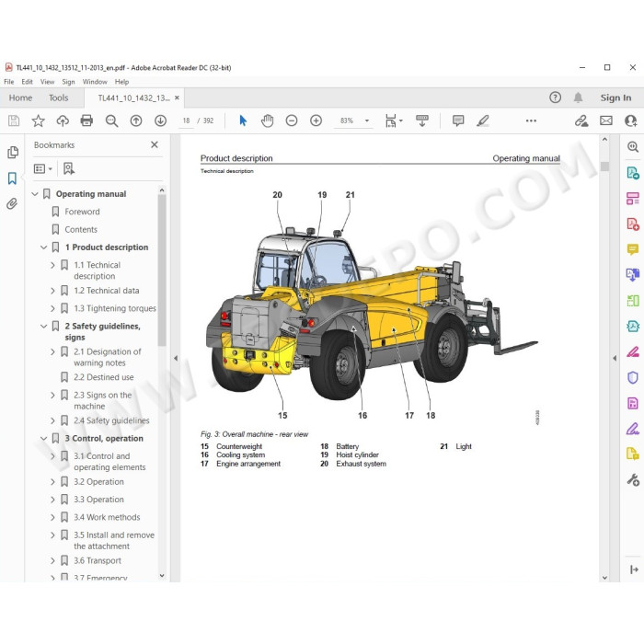
Task: Expand 1.1 Technical description bookmark
Action: click(x=52, y=265)
